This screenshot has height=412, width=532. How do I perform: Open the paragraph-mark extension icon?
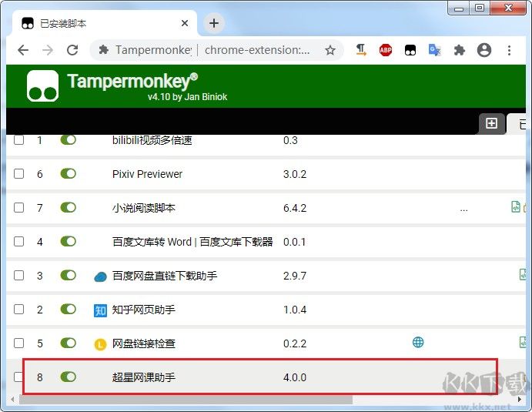(x=361, y=50)
